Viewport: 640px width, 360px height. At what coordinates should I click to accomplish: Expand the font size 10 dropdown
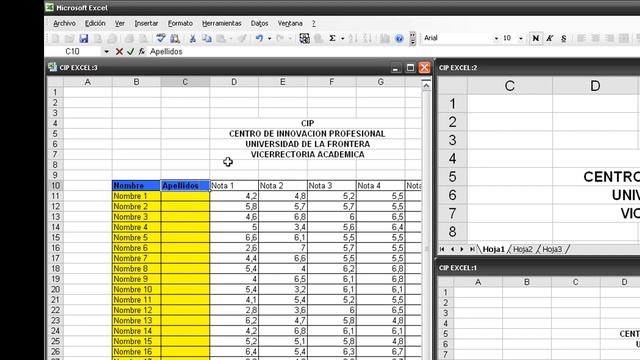[x=521, y=38]
